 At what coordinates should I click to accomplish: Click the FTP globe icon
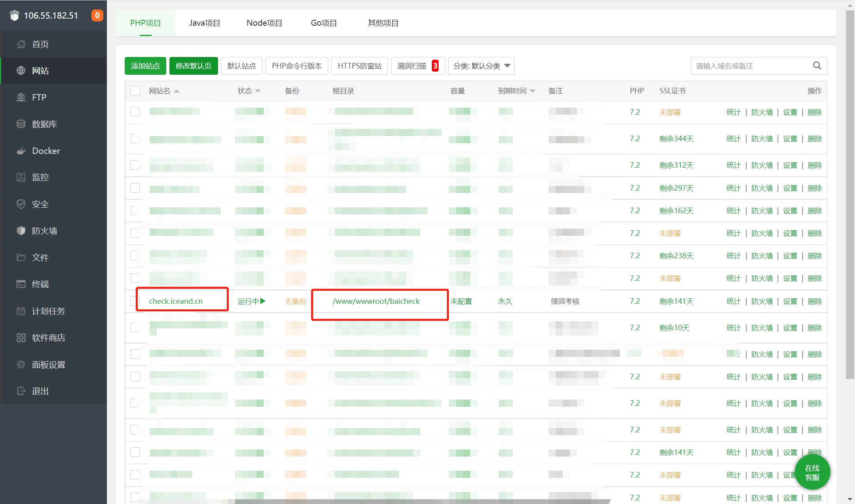click(21, 97)
